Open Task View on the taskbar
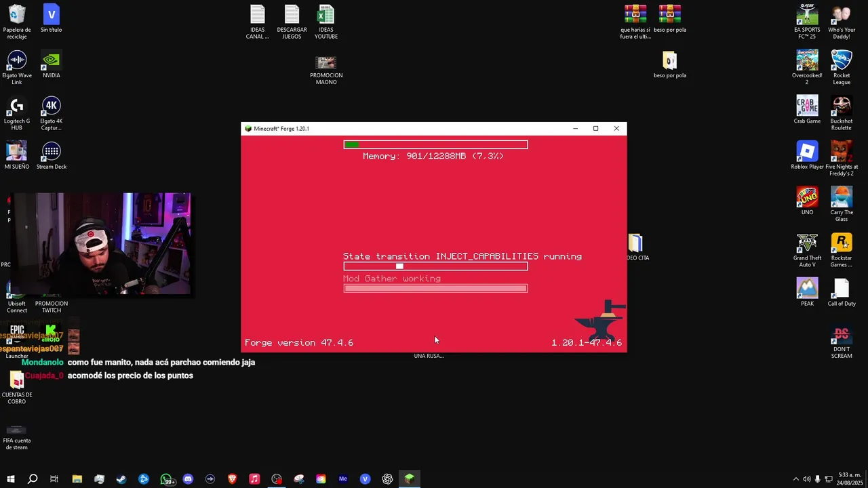The height and width of the screenshot is (488, 868). click(54, 479)
